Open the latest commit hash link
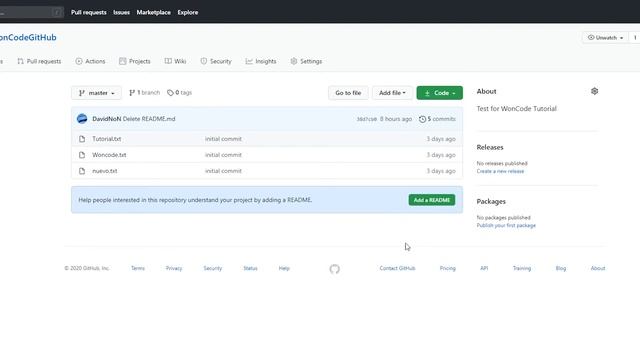Screen dimensions: 640x360 [367, 119]
